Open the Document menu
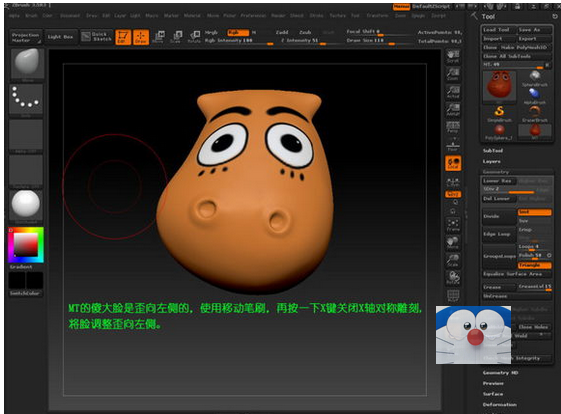 [70, 16]
